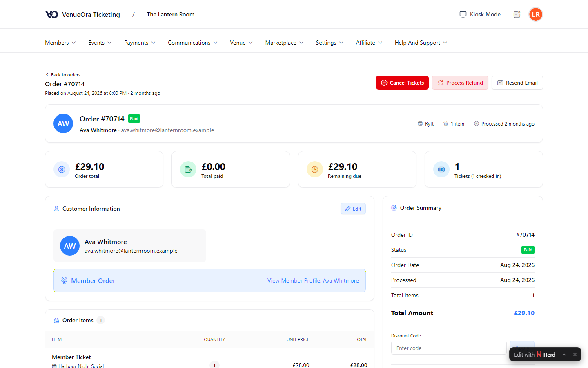Click the ticket icon on Tickets card
Viewport: 588px width, 368px height.
tap(441, 169)
